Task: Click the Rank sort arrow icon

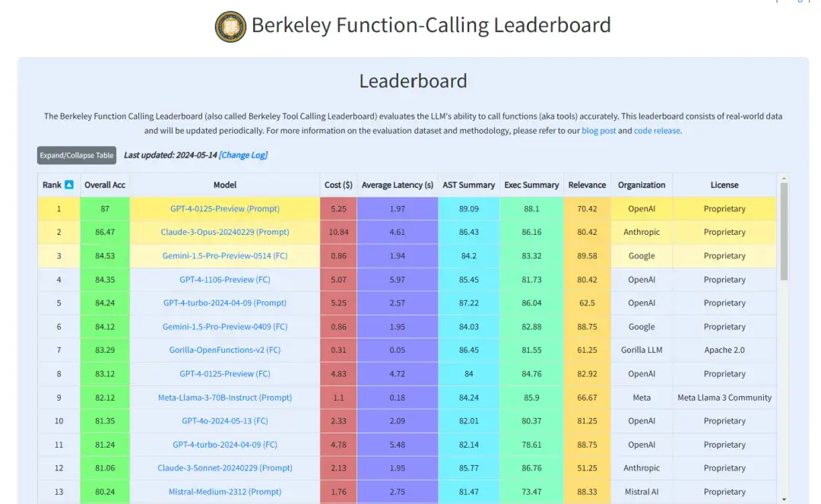Action: pos(69,185)
